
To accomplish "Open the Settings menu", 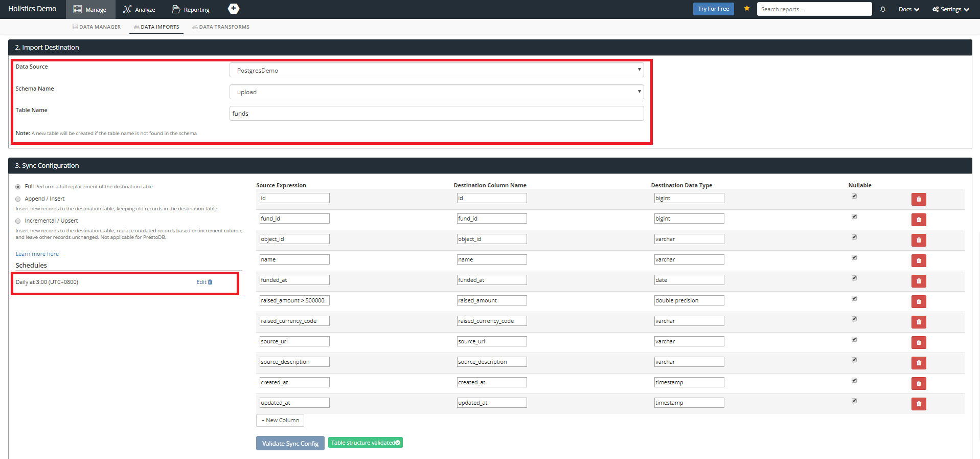I will click(x=950, y=9).
